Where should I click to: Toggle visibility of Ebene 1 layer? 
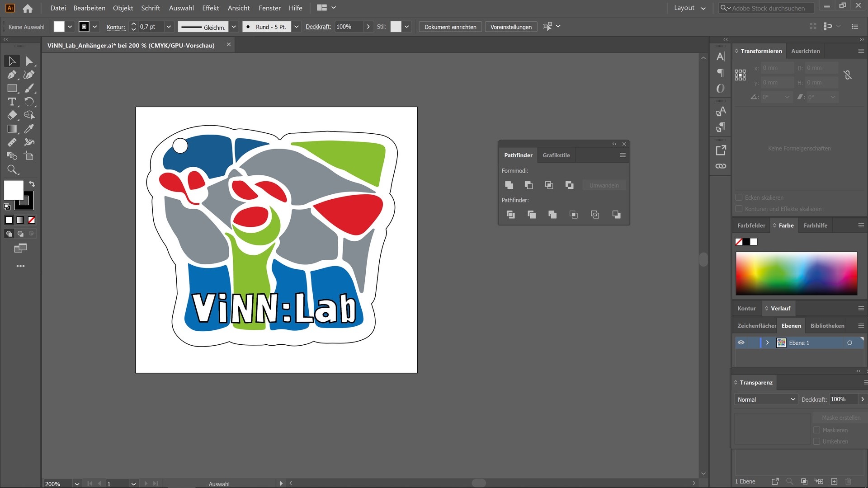tap(741, 343)
